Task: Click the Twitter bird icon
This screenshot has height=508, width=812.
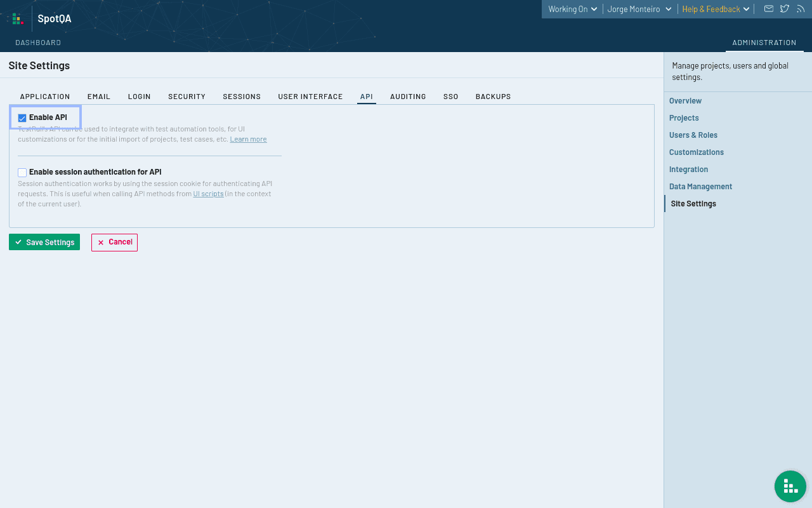Action: tap(785, 9)
